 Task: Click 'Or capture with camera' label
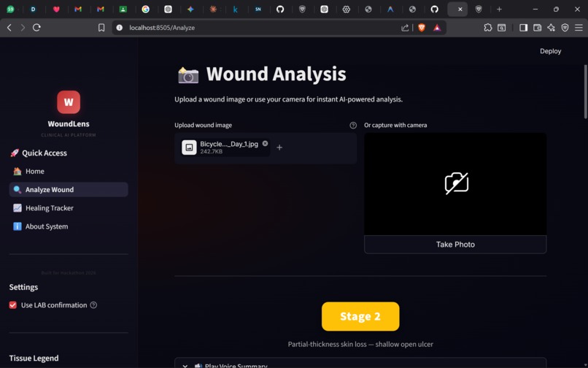click(395, 126)
